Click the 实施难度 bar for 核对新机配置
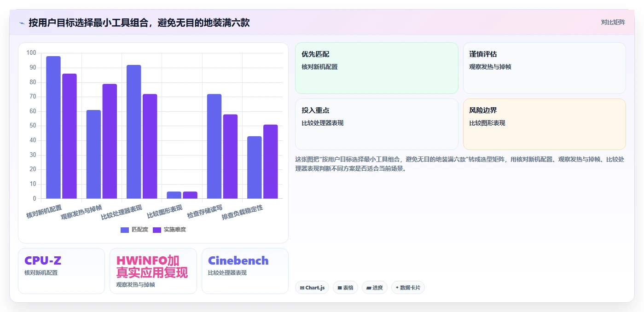The image size is (644, 312). [70, 136]
